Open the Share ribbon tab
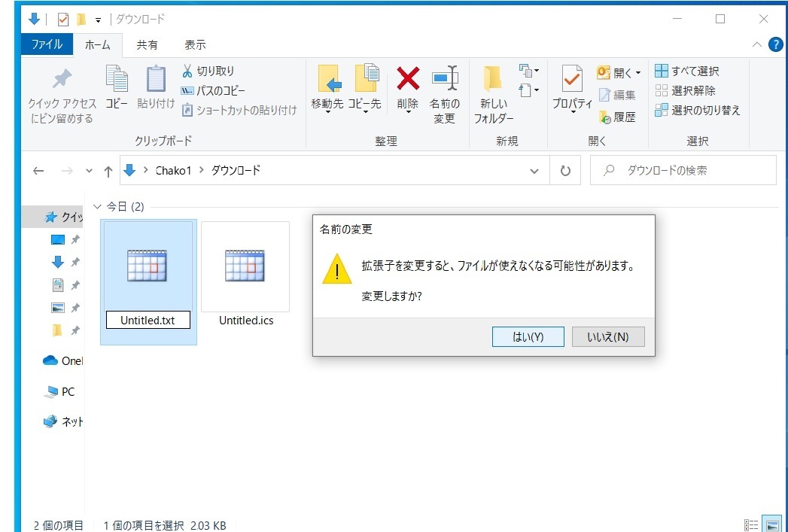Viewport: 788px width, 532px height. coord(147,45)
